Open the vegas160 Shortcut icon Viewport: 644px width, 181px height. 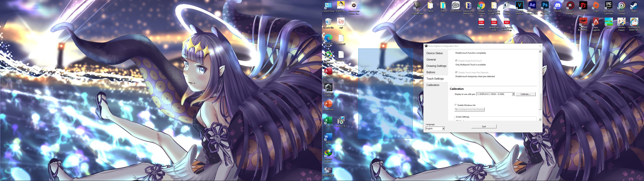520,8
